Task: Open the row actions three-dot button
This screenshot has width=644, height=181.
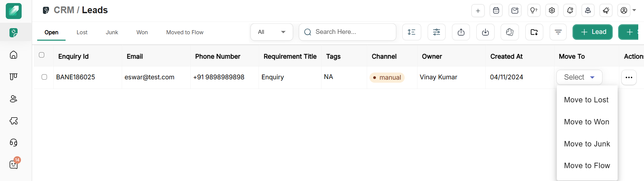Action: [x=629, y=77]
